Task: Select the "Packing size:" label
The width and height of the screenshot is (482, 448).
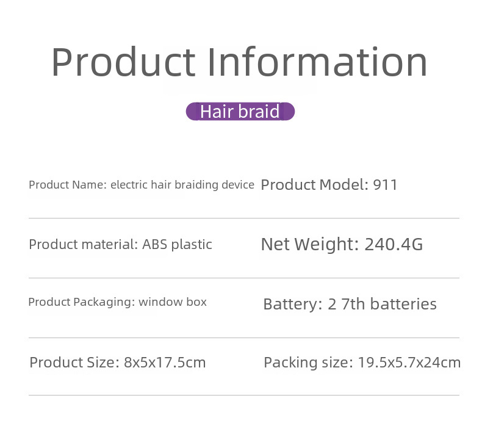Action: coord(308,363)
